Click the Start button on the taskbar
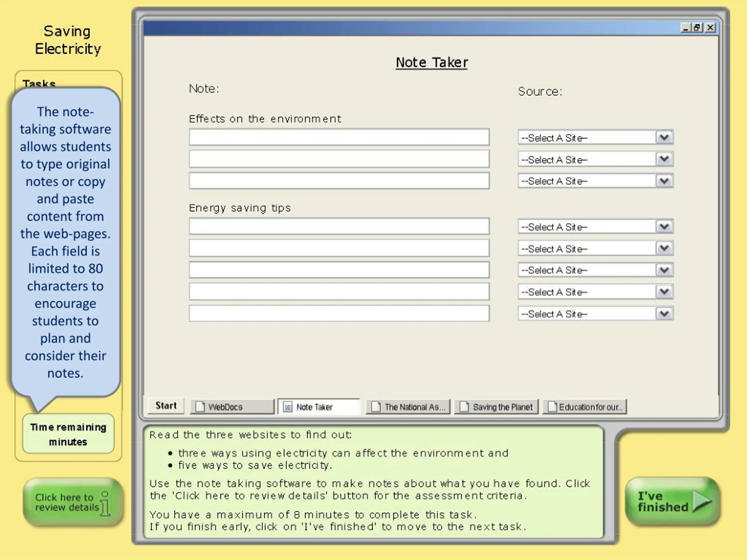Viewport: 747px width, 560px height. coord(166,406)
